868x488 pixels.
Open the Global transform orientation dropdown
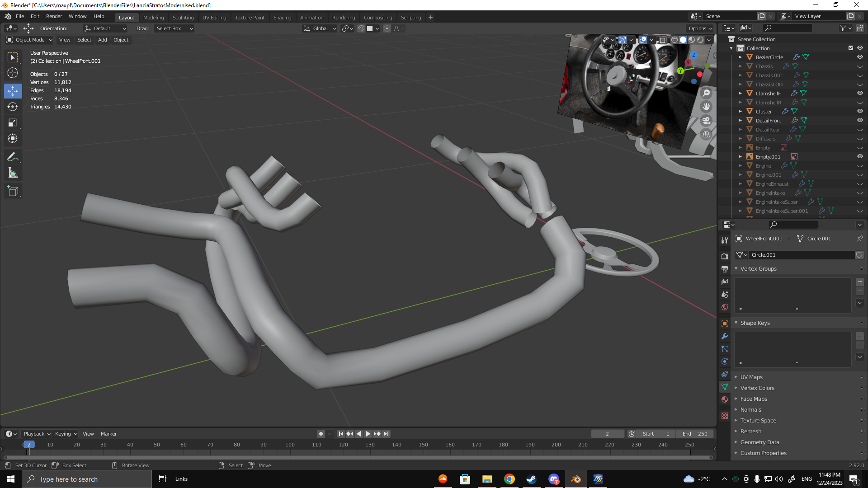(x=320, y=28)
